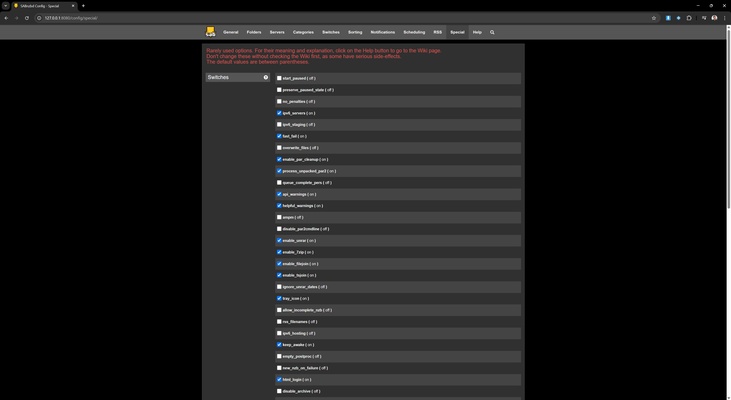Uncheck the enable_unrar checkbox
This screenshot has width=731, height=400.
point(279,241)
